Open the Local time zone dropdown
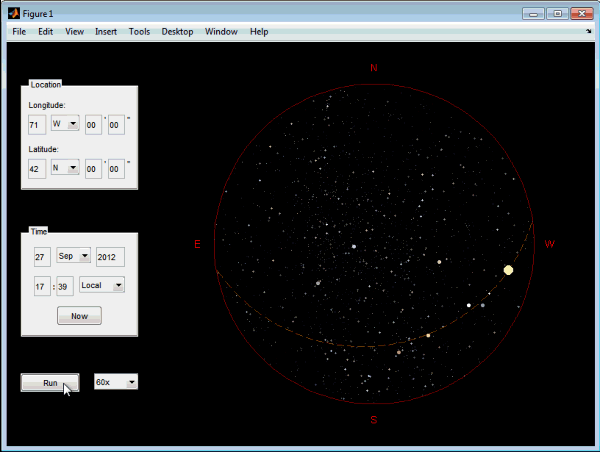This screenshot has height=452, width=600. pos(103,285)
